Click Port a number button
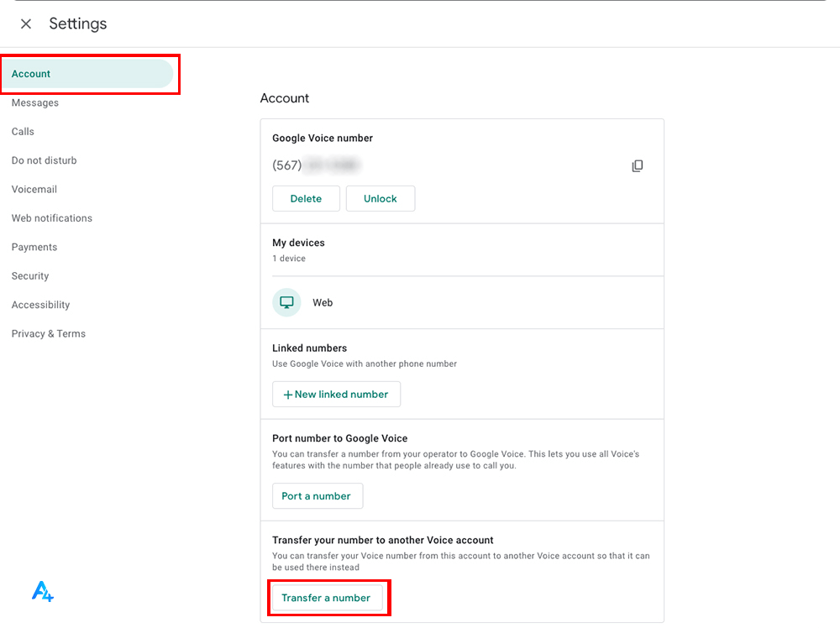Screen dimensions: 840x628 pyautogui.click(x=318, y=495)
